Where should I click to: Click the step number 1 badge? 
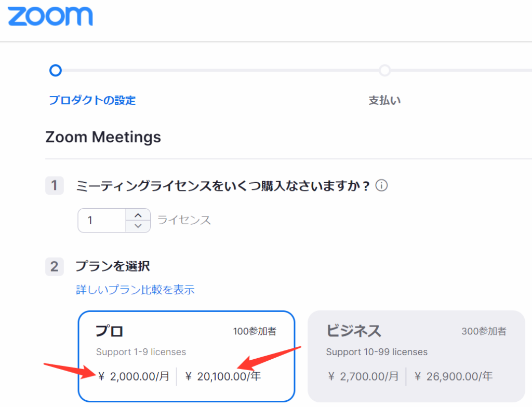[55, 186]
